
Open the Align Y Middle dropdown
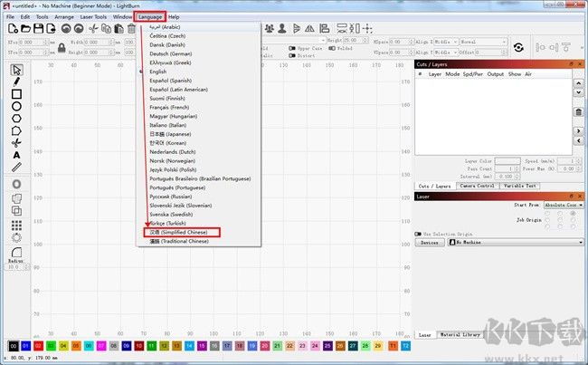click(446, 53)
